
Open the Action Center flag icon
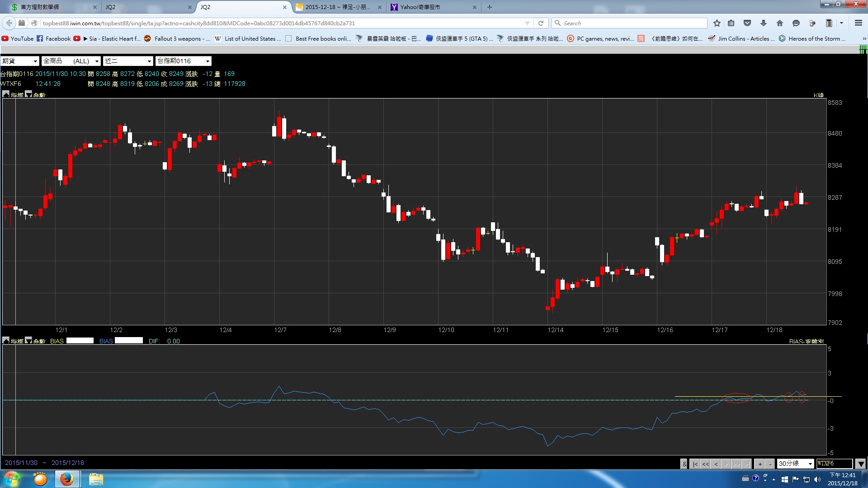pos(795,479)
